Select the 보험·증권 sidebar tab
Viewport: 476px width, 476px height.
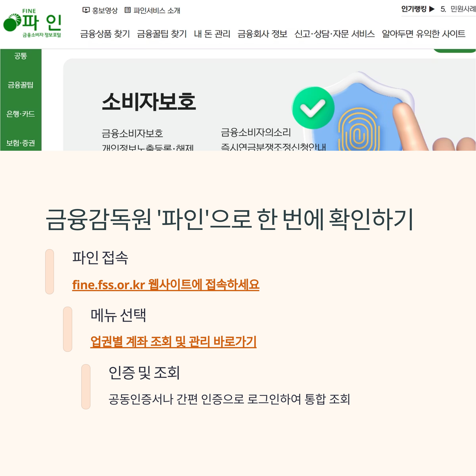(x=21, y=143)
